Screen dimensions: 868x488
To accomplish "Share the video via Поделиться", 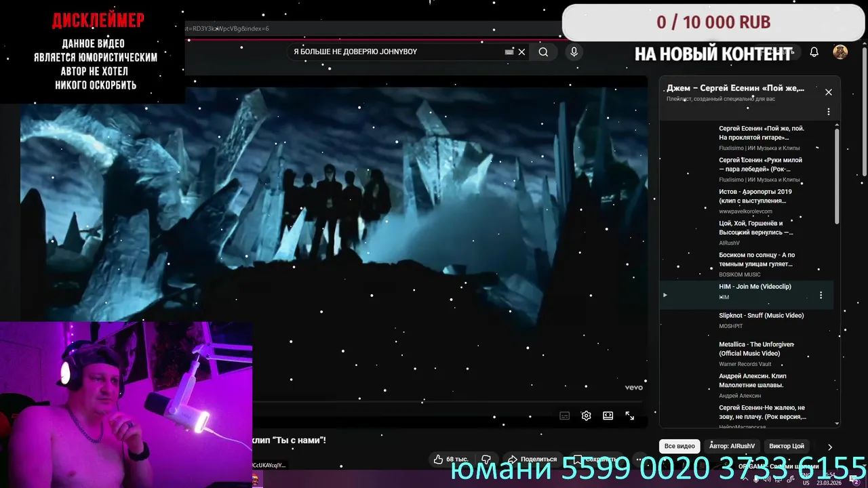I will tap(532, 460).
